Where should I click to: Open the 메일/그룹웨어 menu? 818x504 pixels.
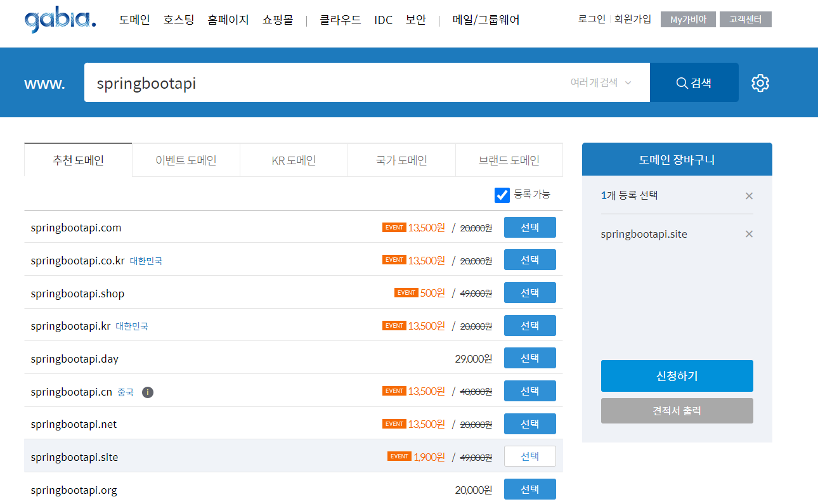pos(486,20)
